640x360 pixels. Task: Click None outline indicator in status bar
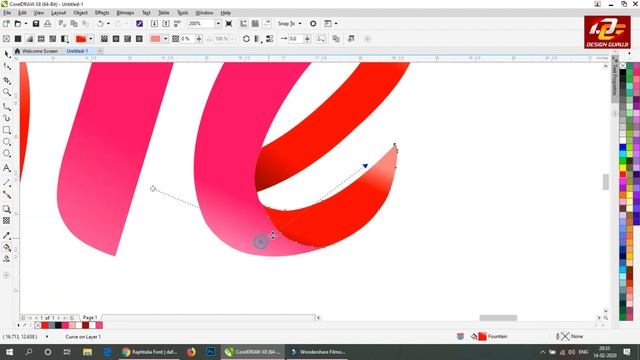570,336
